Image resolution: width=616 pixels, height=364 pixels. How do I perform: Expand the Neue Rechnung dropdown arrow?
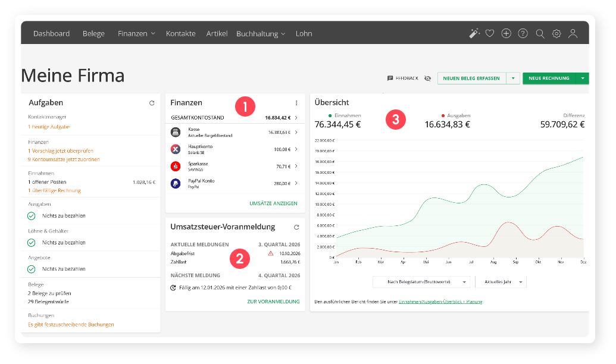point(583,78)
